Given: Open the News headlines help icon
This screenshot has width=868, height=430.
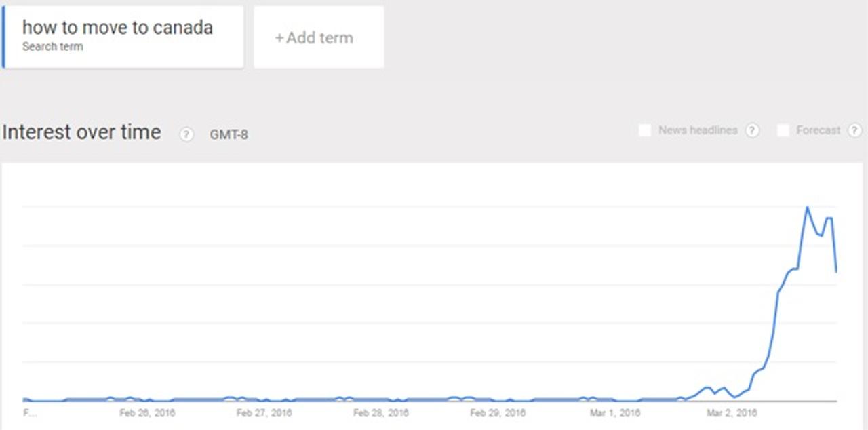Looking at the screenshot, I should coord(752,130).
